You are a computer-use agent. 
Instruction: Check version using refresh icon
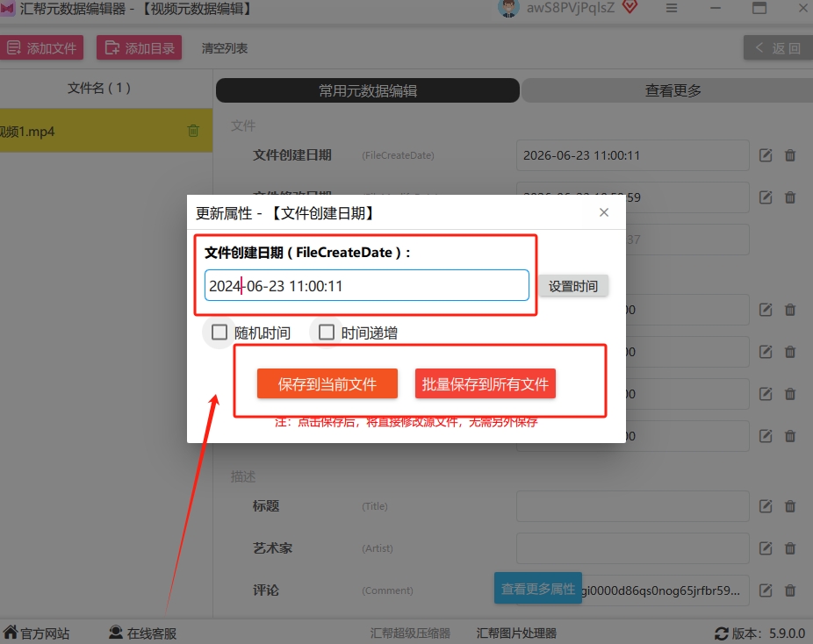[x=721, y=633]
